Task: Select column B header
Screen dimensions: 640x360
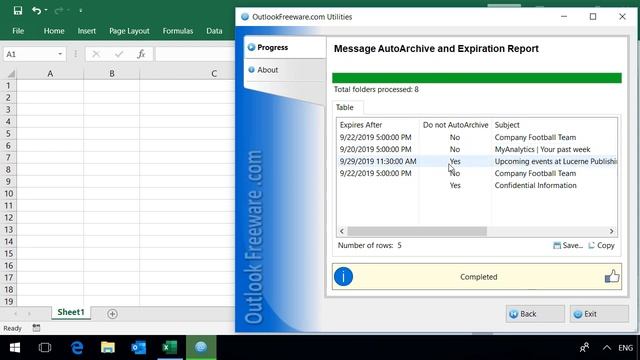Action: [111, 74]
